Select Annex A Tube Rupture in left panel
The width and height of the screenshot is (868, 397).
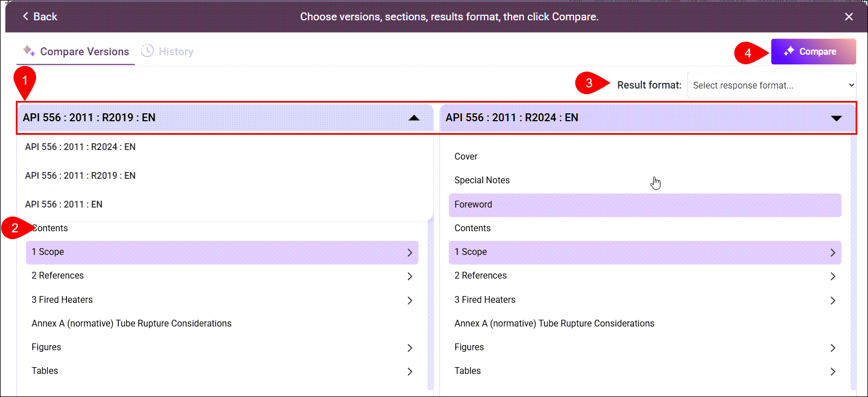click(222, 323)
